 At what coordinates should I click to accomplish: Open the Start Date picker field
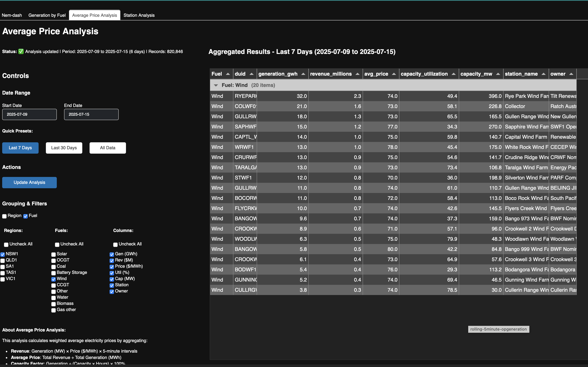29,114
